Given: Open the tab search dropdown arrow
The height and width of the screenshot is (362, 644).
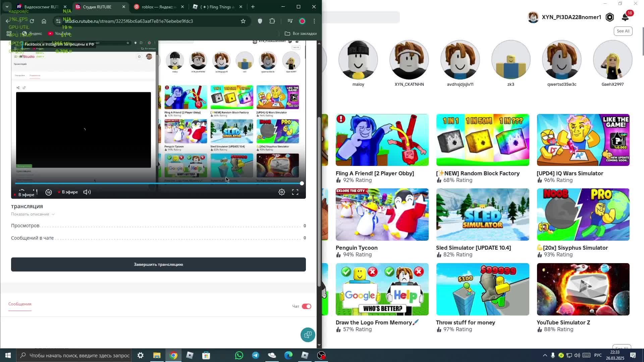Looking at the screenshot, I should point(7,7).
